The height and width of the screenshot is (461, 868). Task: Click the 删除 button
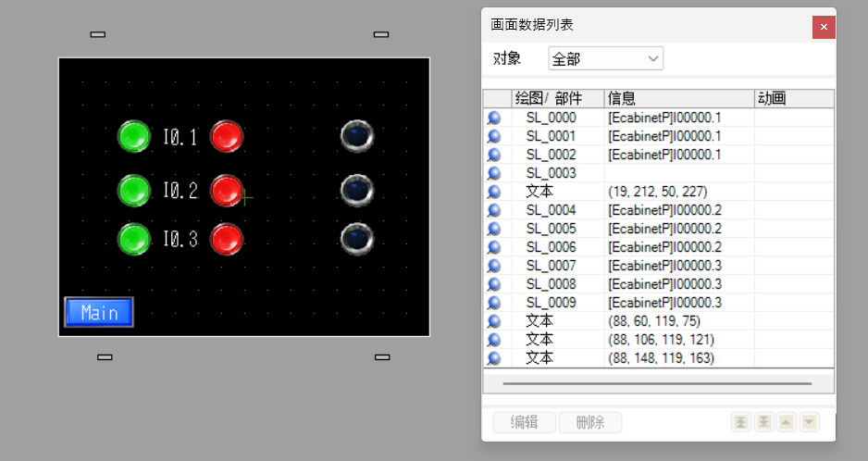point(590,422)
